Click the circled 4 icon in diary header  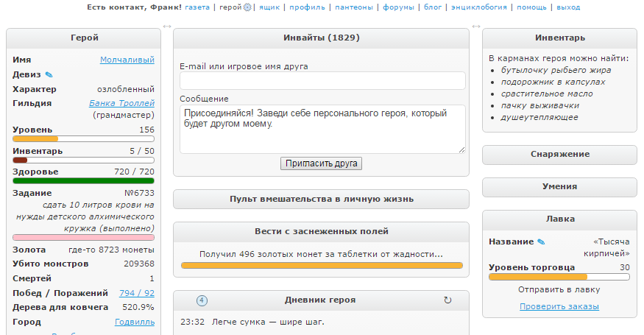[x=202, y=300]
